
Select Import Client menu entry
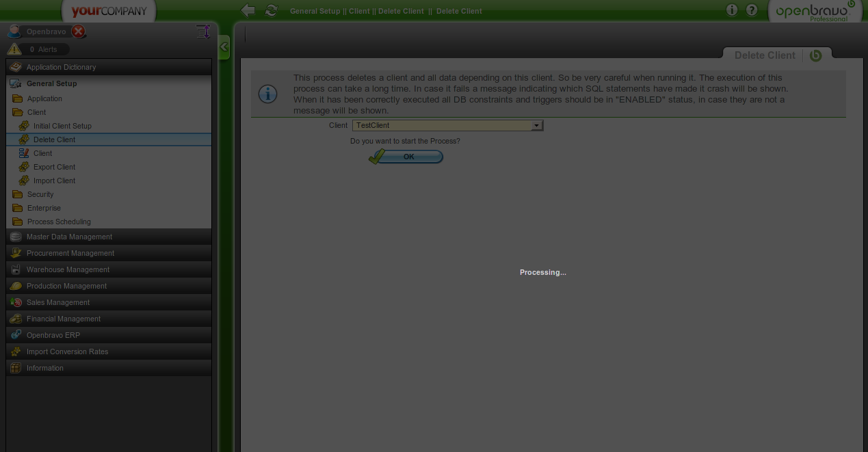(54, 181)
